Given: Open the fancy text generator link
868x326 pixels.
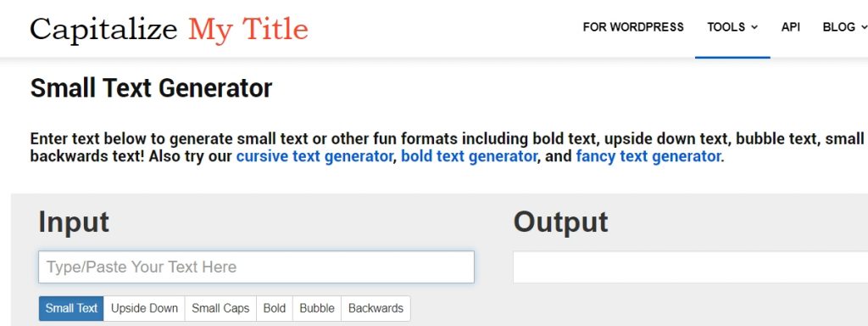Looking at the screenshot, I should click(x=648, y=156).
